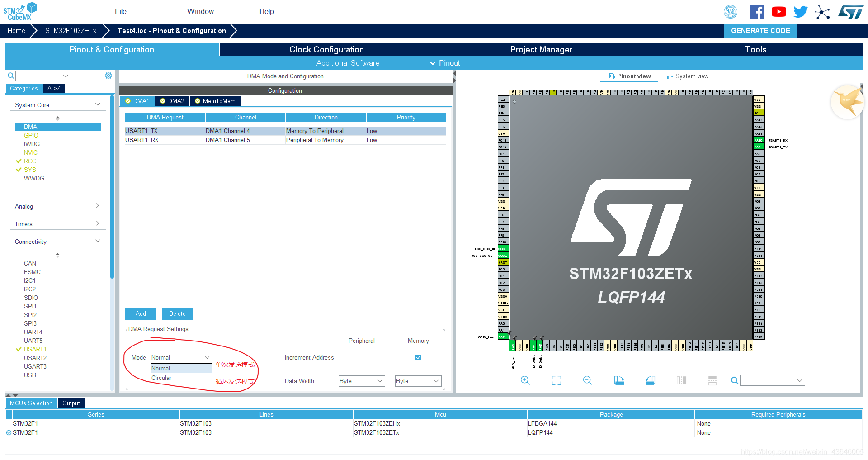Click STM32F103ZETx breadcrumb
Image resolution: width=868 pixels, height=460 pixels.
click(71, 31)
